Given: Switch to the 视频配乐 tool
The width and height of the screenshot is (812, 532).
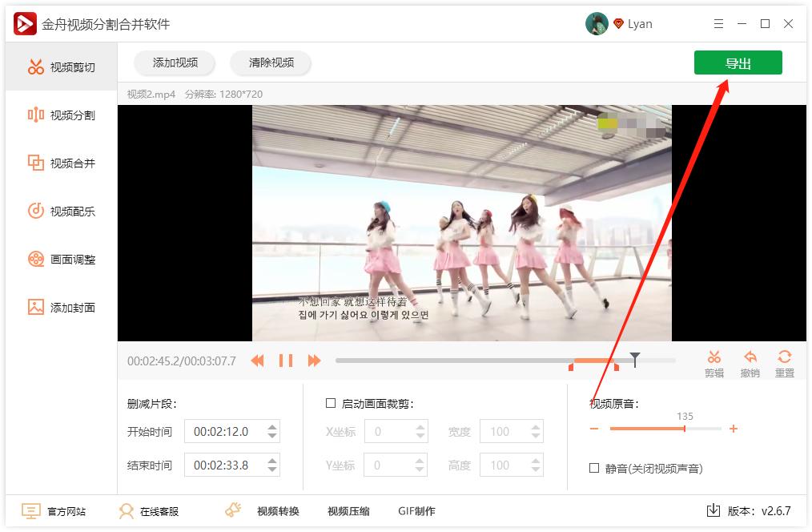Looking at the screenshot, I should coord(59,211).
